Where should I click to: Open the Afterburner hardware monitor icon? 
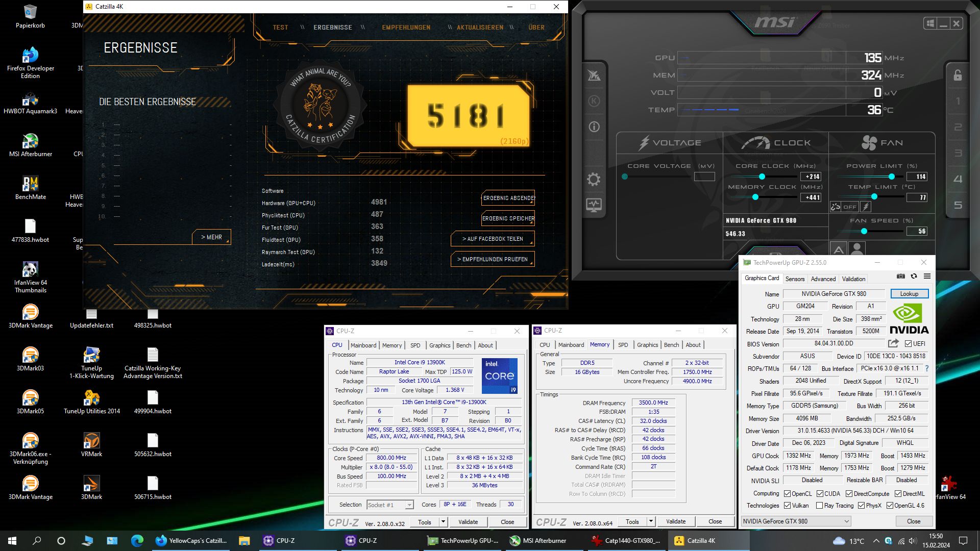coord(594,205)
